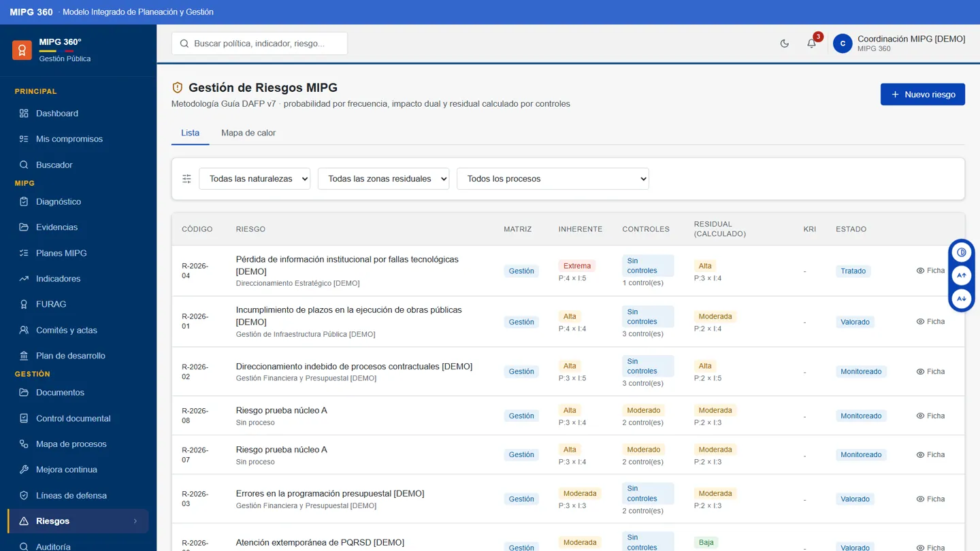Open Ficha for risk R-2026-03

click(930, 499)
